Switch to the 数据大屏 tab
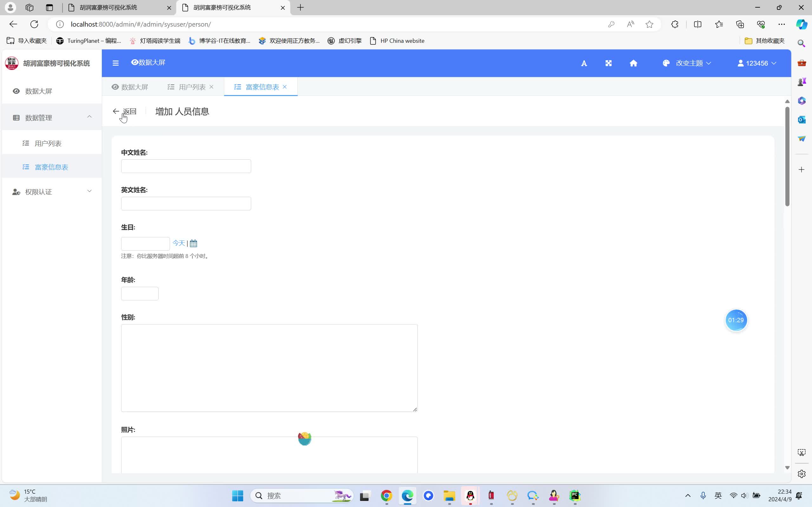This screenshot has width=812, height=507. pyautogui.click(x=130, y=87)
